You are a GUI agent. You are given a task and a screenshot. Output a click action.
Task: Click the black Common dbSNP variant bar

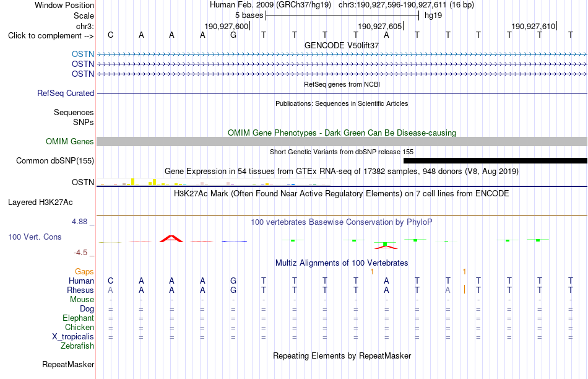click(495, 160)
